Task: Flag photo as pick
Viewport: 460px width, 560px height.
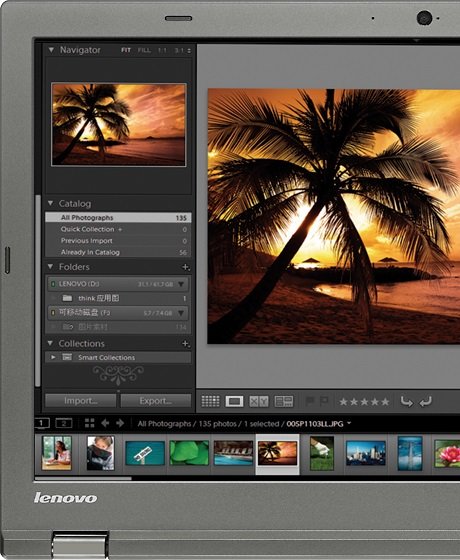Action: point(310,401)
